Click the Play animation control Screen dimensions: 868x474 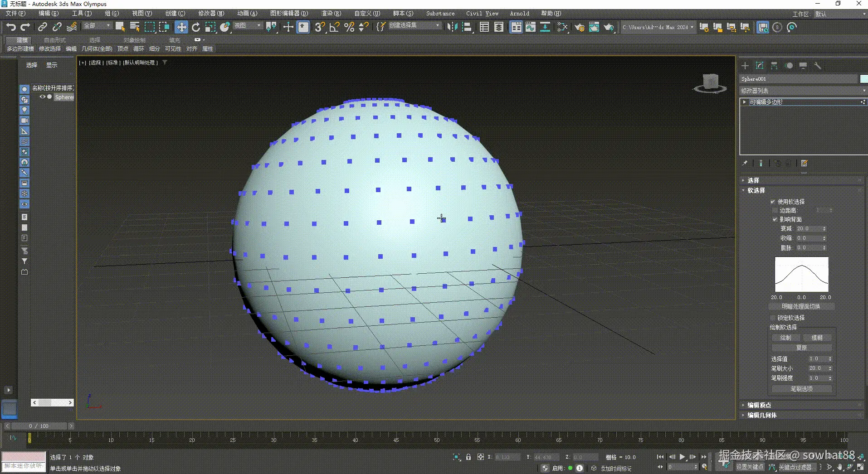(682, 457)
